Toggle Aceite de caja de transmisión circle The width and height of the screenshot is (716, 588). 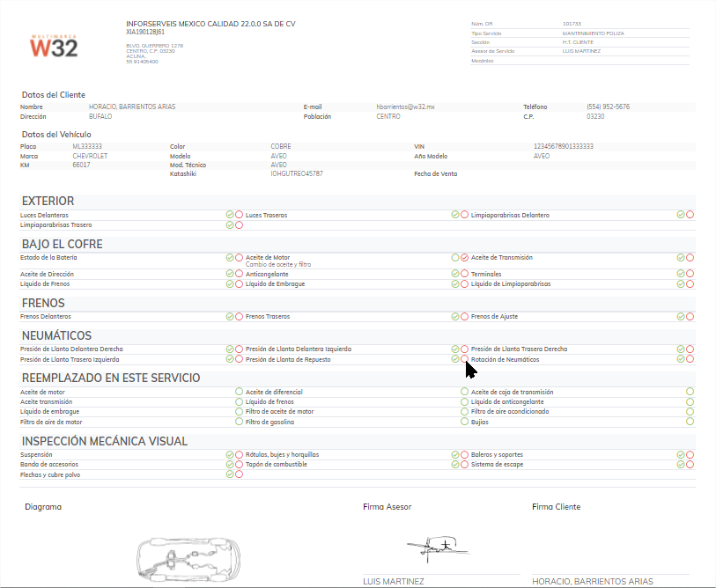[690, 392]
